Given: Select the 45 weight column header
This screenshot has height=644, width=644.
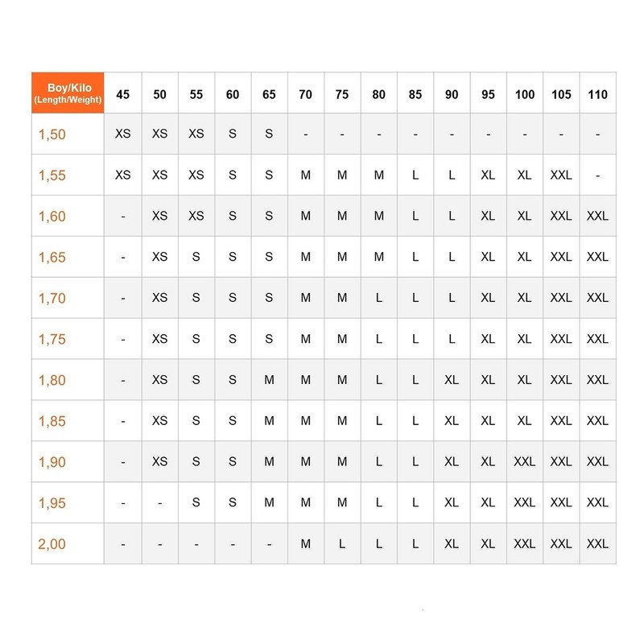Looking at the screenshot, I should coord(123,94).
